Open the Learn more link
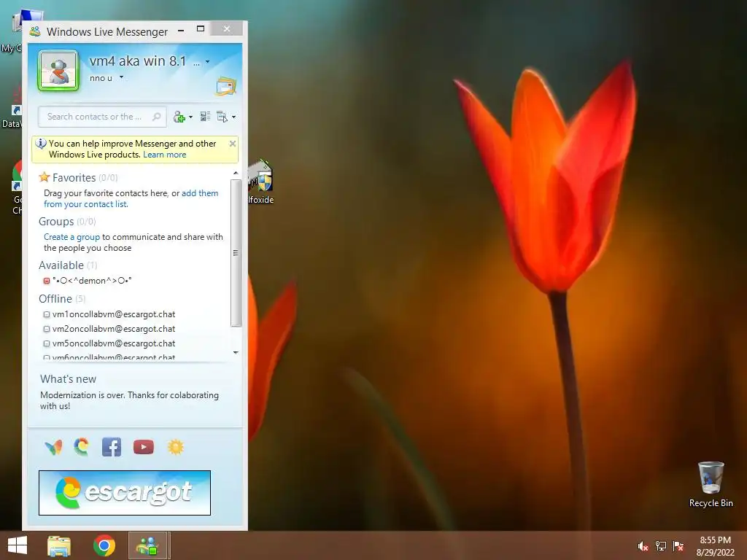The image size is (747, 560). 164,155
